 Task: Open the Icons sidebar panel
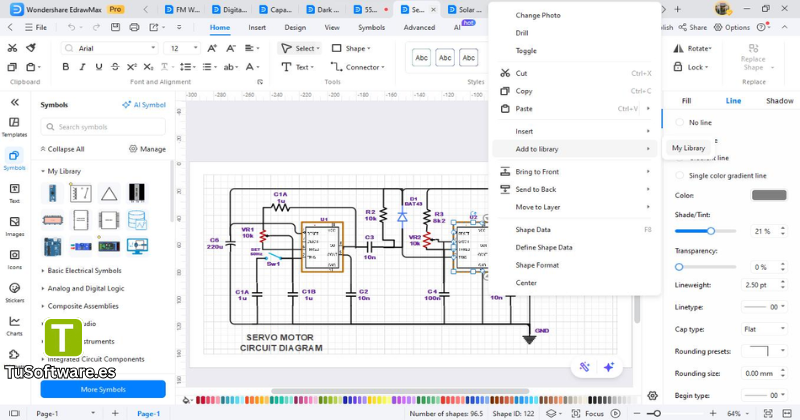pos(14,260)
